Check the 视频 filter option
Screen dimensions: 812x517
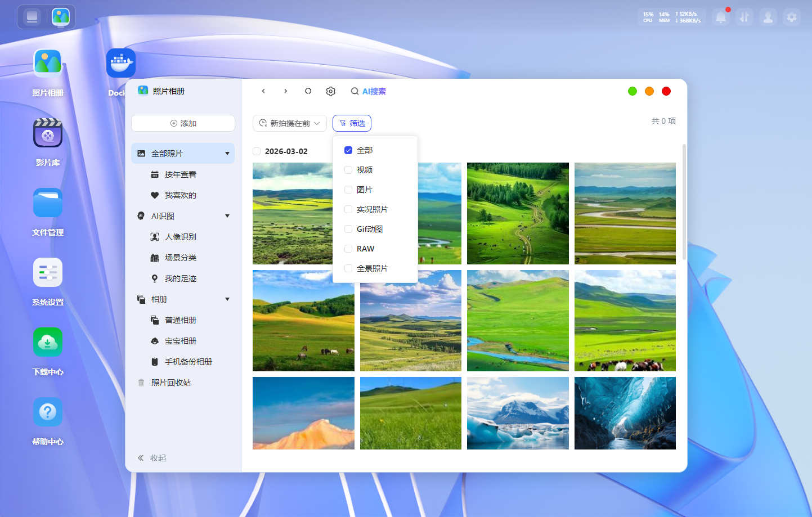click(x=348, y=170)
